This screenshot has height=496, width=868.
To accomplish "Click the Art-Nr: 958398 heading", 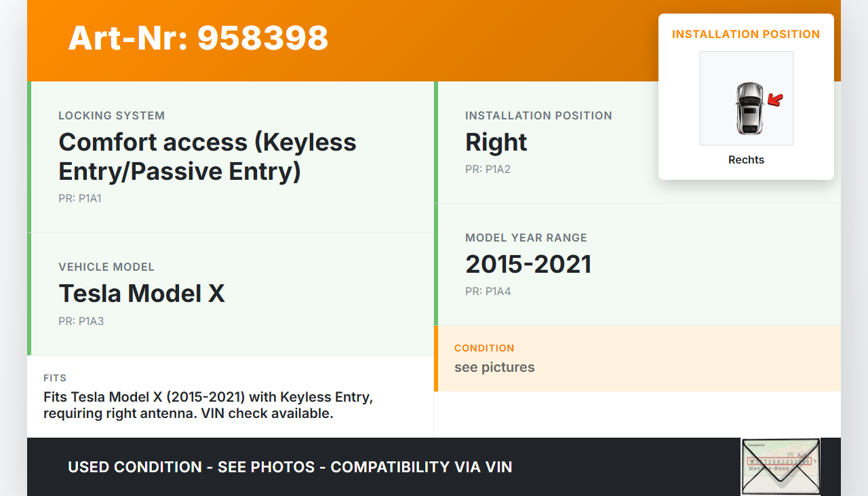I will [198, 38].
